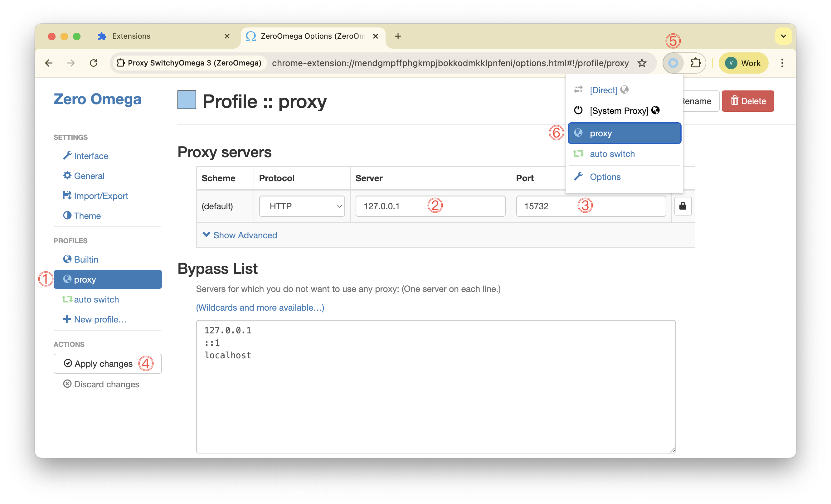Click the Zero Omega heading link
The height and width of the screenshot is (504, 831).
click(x=97, y=99)
